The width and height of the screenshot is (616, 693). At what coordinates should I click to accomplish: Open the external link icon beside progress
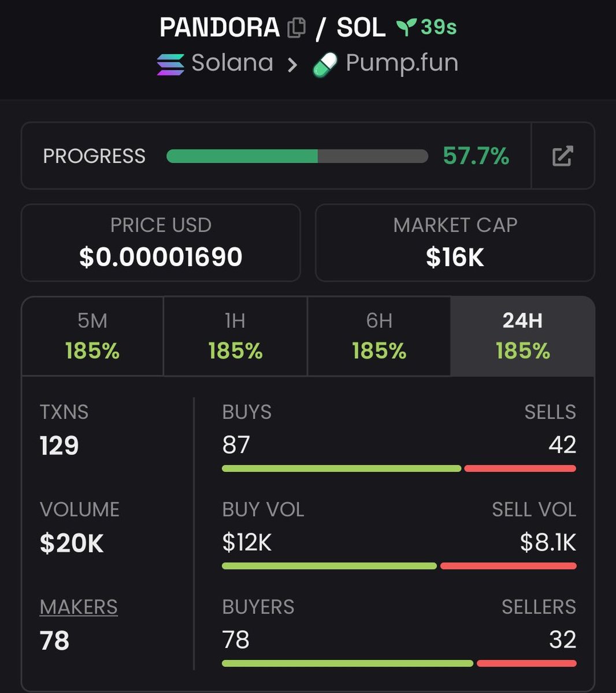point(562,156)
